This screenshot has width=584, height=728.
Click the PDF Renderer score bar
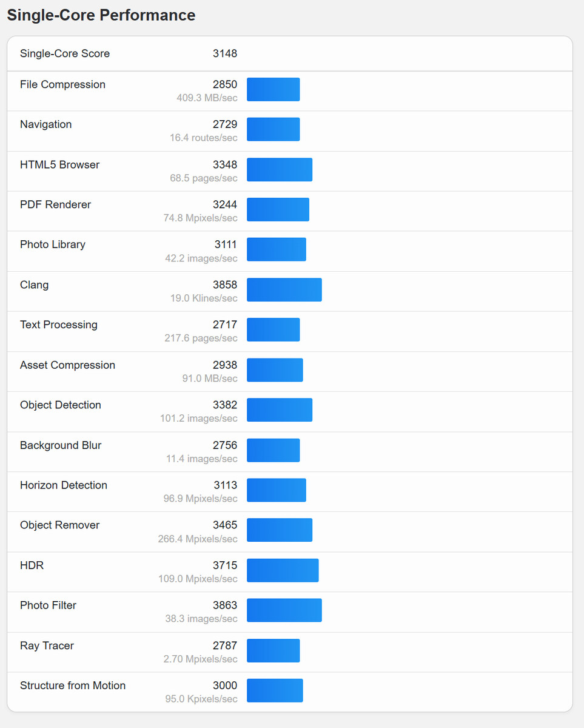click(278, 209)
